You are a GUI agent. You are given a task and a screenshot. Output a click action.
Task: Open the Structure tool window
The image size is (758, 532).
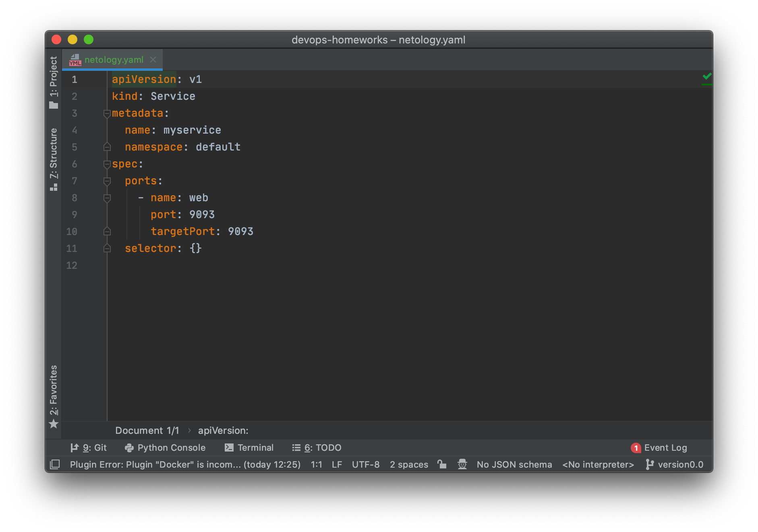[x=54, y=159]
